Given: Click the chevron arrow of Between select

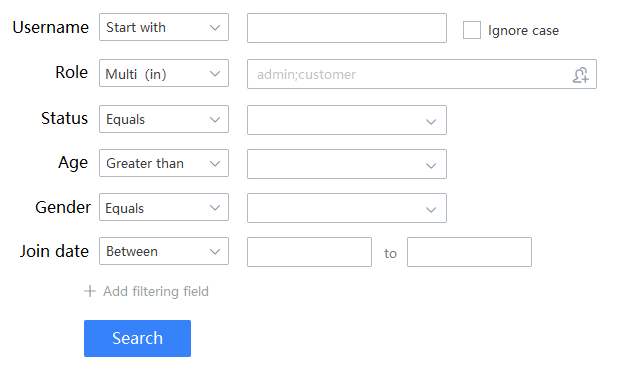Looking at the screenshot, I should [x=215, y=252].
